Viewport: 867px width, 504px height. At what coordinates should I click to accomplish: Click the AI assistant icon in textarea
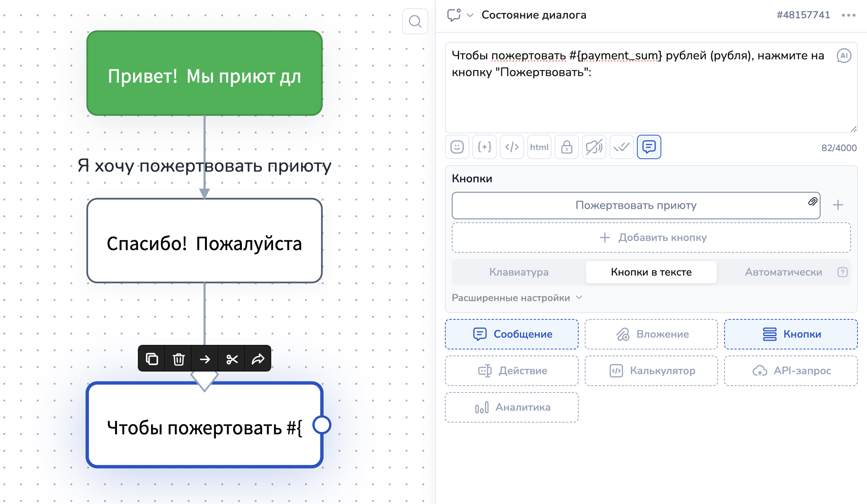(844, 56)
